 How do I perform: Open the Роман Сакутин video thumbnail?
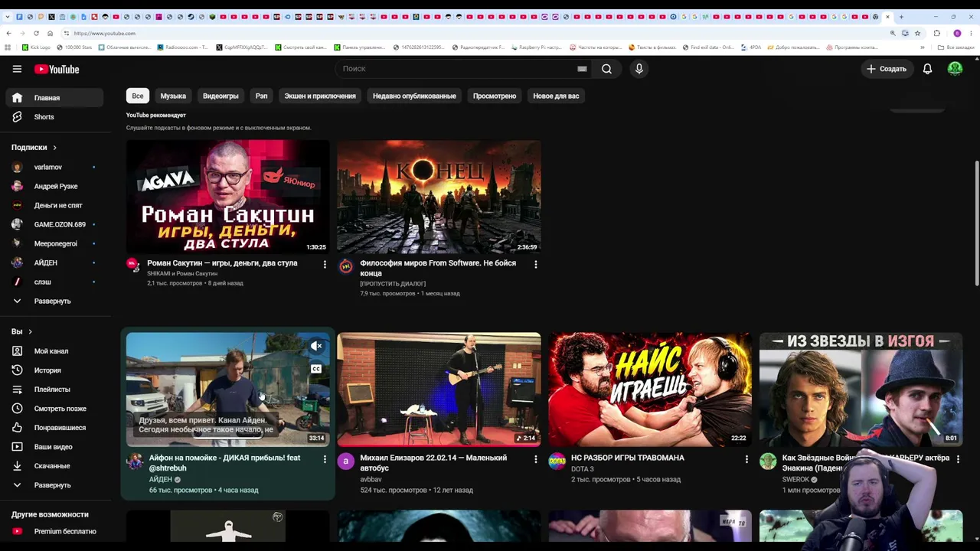click(228, 197)
